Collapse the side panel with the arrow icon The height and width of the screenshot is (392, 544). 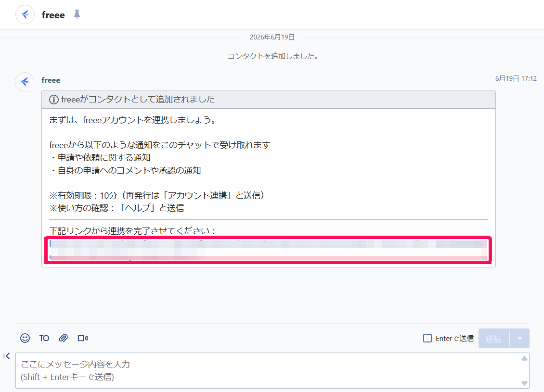[7, 356]
